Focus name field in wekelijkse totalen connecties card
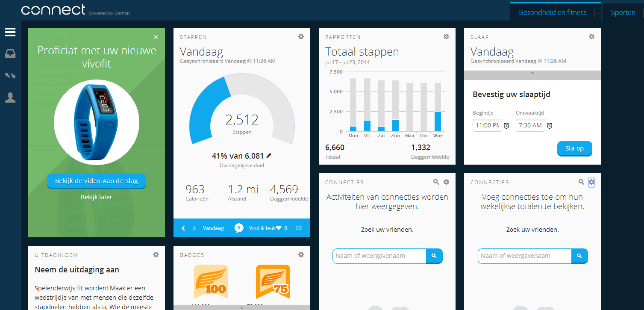 point(525,256)
